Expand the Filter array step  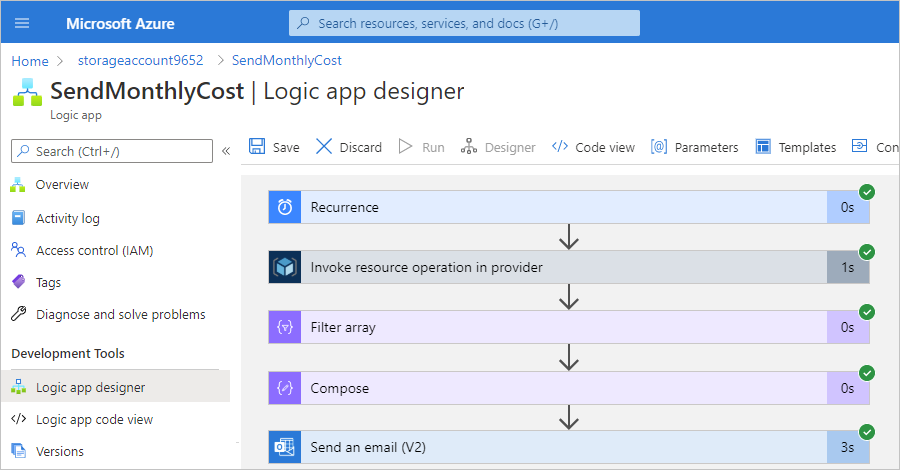click(x=560, y=327)
